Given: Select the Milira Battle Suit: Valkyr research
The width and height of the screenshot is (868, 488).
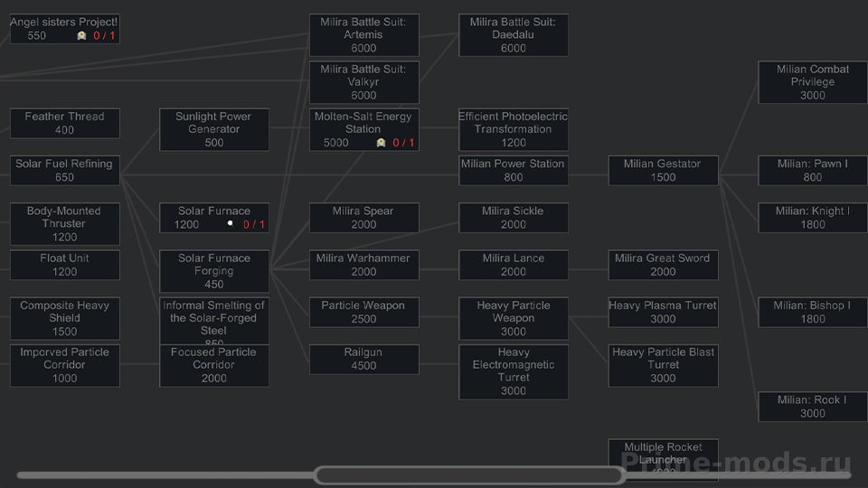Looking at the screenshot, I should [363, 82].
